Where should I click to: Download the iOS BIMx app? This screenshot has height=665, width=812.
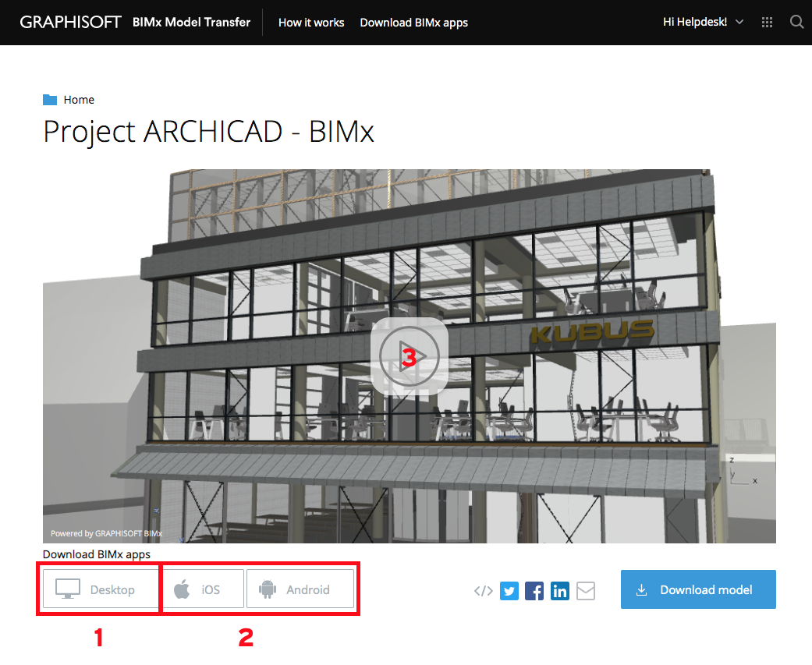tap(203, 589)
